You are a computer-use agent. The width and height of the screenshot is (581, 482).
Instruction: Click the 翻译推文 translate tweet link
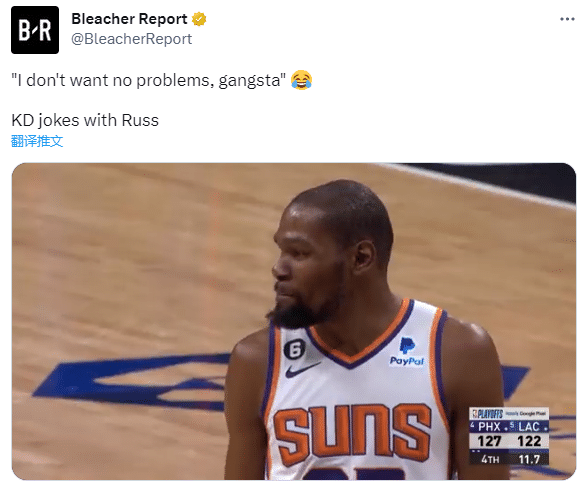tap(37, 141)
